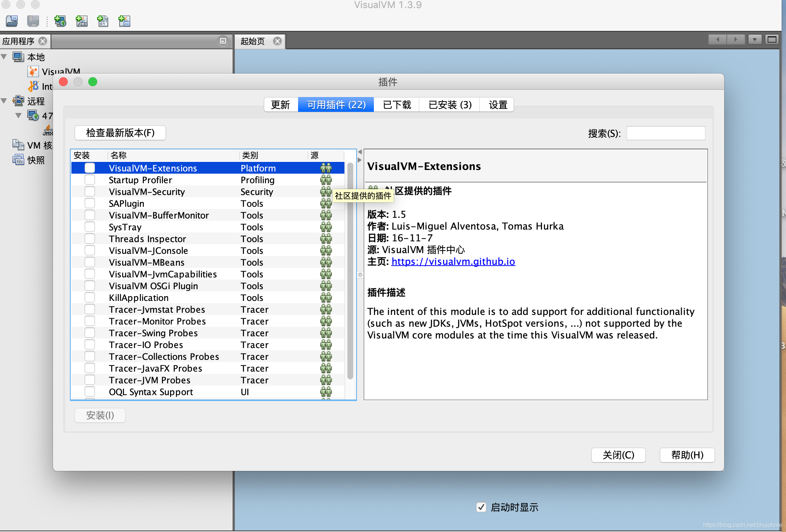Switch to the 更新 tab

(281, 105)
